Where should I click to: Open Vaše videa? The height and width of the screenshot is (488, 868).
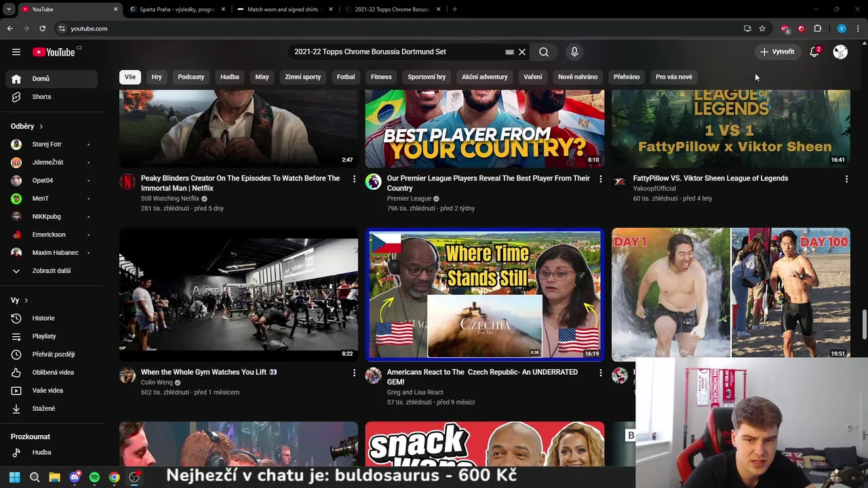52,390
